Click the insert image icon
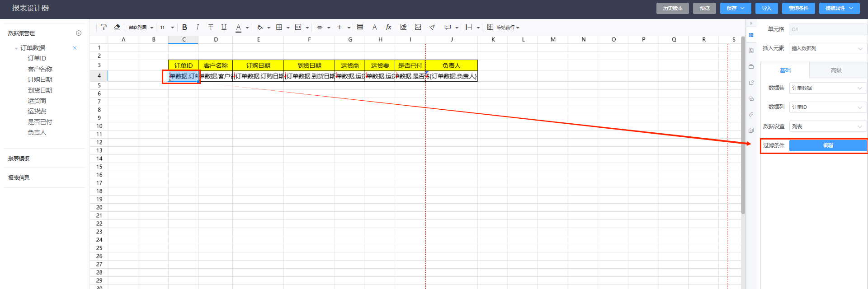Image resolution: width=868 pixels, height=289 pixels. [x=418, y=27]
